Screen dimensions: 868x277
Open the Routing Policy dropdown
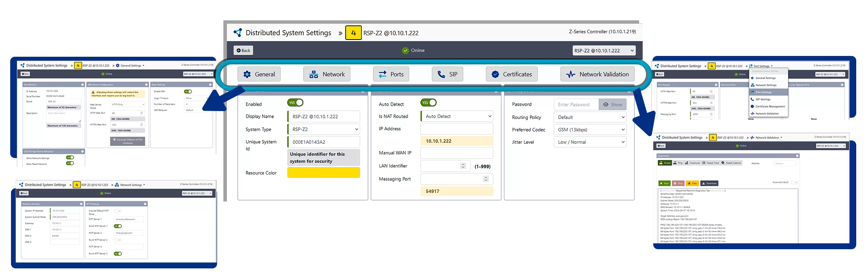590,117
